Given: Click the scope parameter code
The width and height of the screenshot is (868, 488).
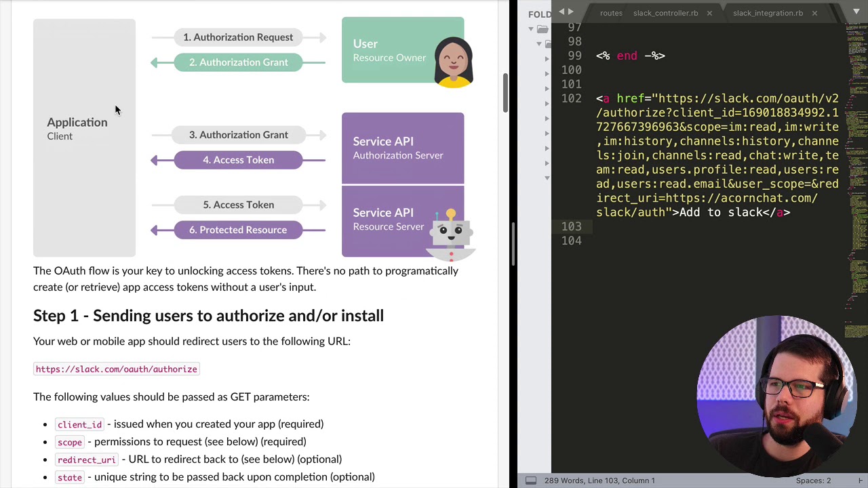Looking at the screenshot, I should (69, 443).
